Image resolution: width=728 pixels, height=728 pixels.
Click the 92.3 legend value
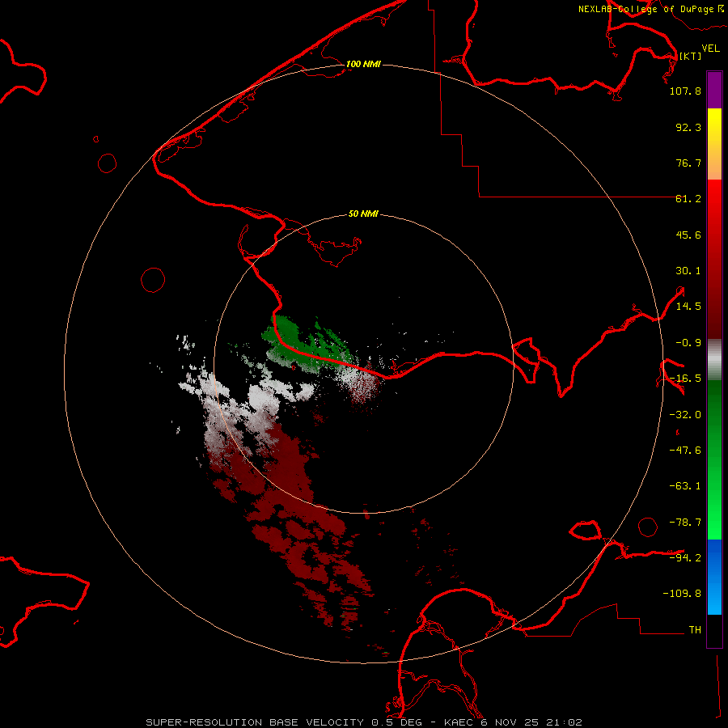(x=688, y=127)
